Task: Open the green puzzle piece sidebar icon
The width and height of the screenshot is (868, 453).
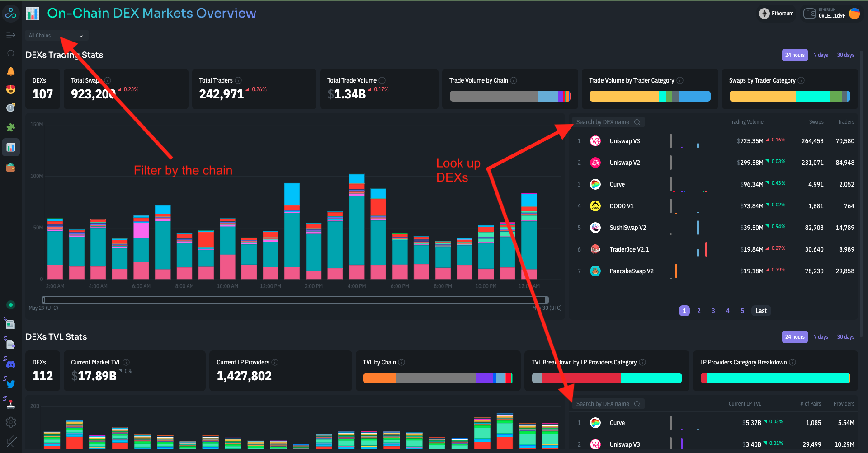Action: point(11,127)
